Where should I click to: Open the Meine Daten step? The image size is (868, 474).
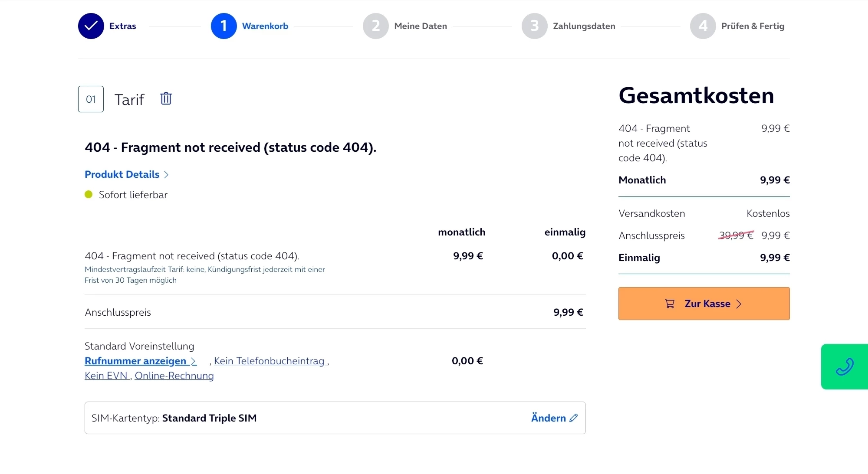point(421,26)
